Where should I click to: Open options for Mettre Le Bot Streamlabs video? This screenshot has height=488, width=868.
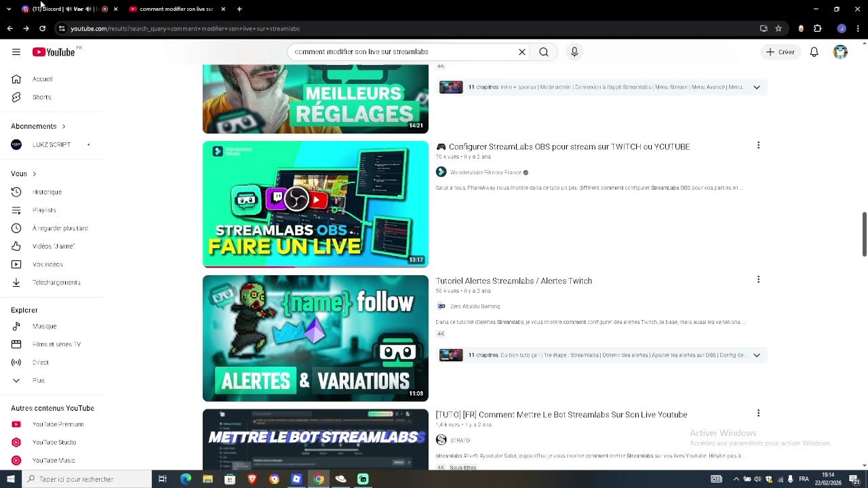(x=758, y=413)
